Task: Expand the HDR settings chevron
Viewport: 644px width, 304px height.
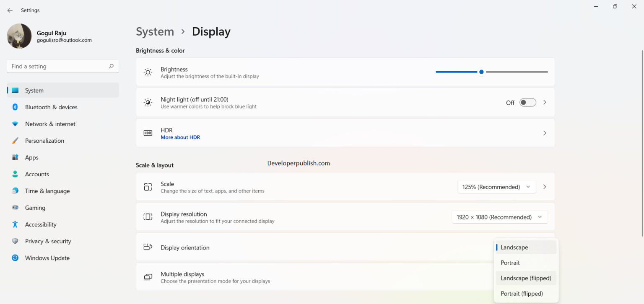Action: point(545,133)
